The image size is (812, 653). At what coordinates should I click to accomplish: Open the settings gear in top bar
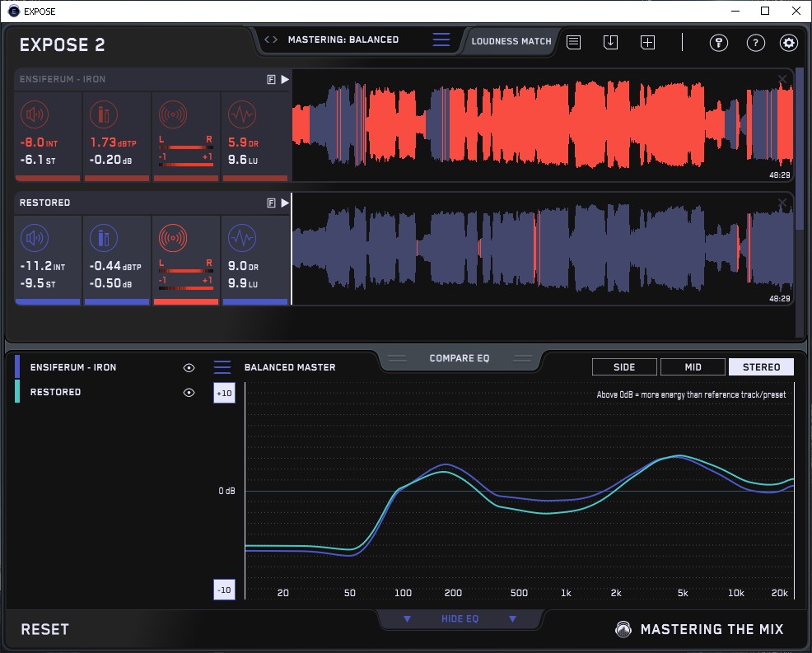click(789, 43)
